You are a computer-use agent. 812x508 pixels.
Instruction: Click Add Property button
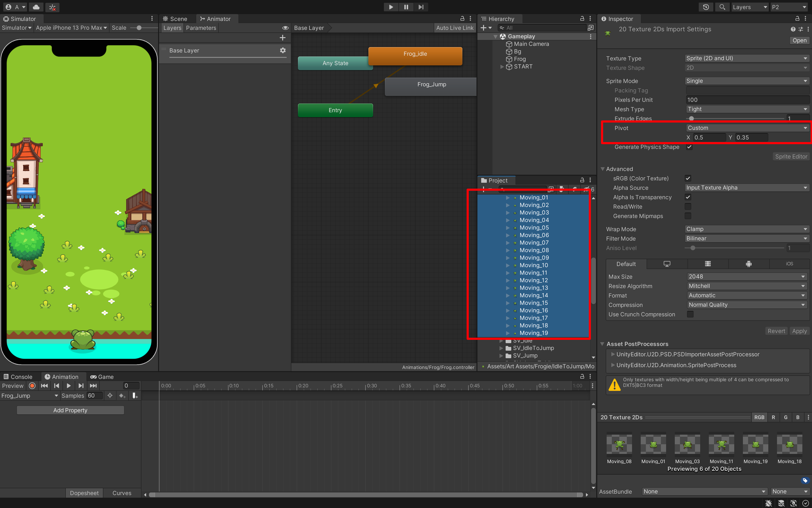(x=70, y=410)
